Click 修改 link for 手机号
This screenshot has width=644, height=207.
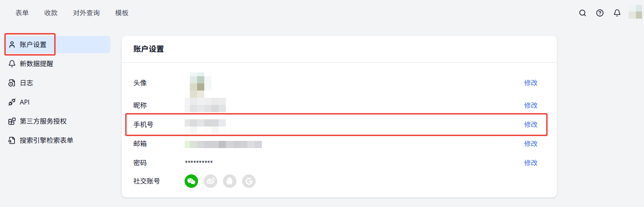click(x=531, y=125)
